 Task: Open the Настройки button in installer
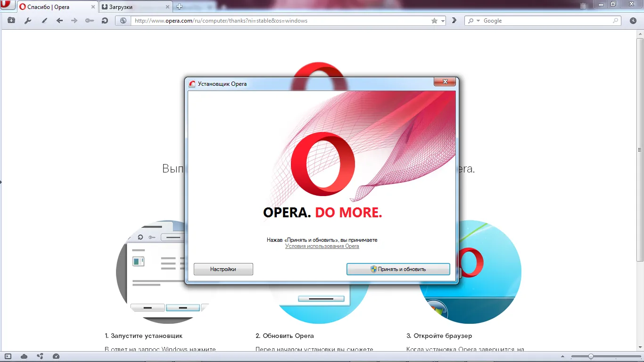(223, 269)
